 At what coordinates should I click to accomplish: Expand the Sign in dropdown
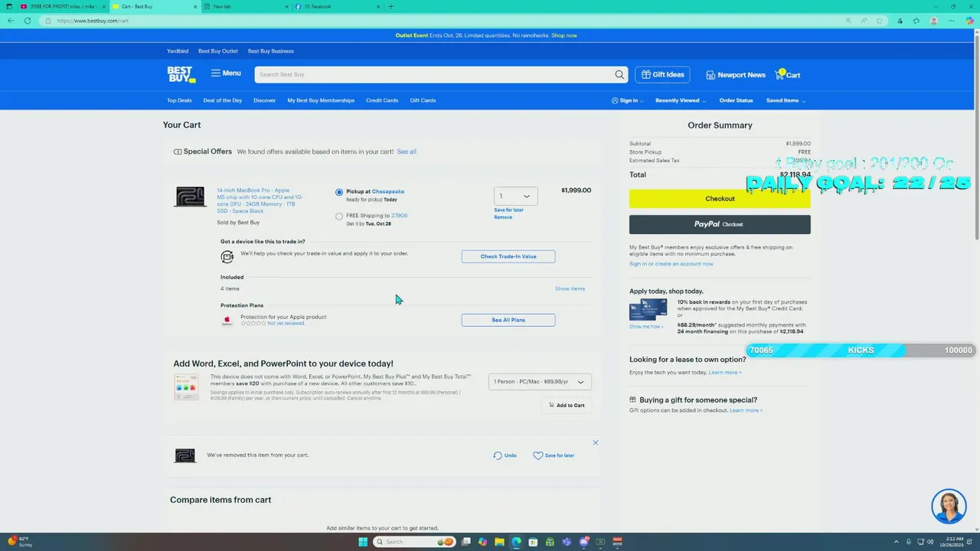point(628,100)
